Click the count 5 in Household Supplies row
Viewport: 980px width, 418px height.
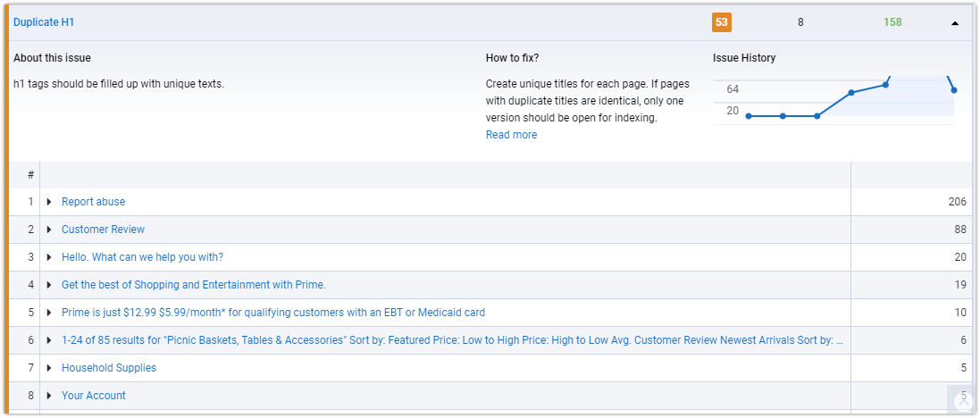click(964, 368)
